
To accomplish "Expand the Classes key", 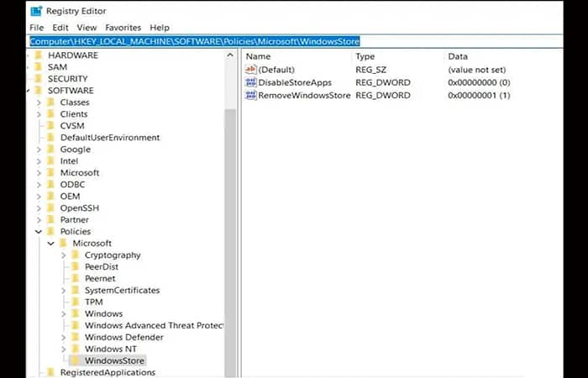I will tap(39, 102).
